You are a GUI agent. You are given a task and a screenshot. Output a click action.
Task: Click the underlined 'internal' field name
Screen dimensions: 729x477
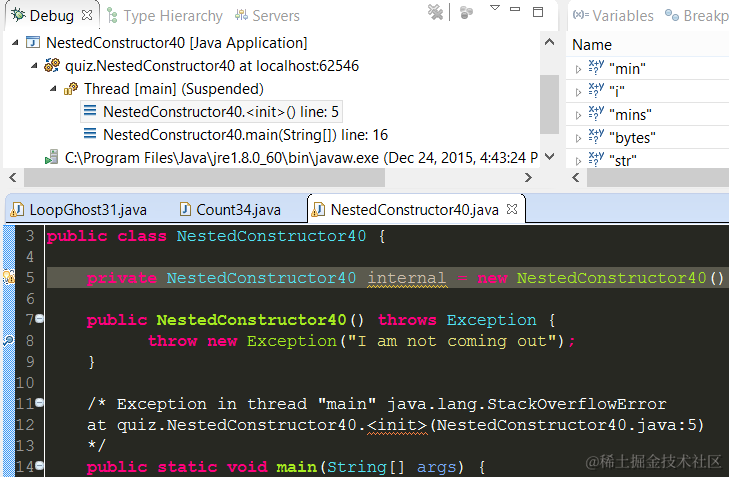click(407, 278)
